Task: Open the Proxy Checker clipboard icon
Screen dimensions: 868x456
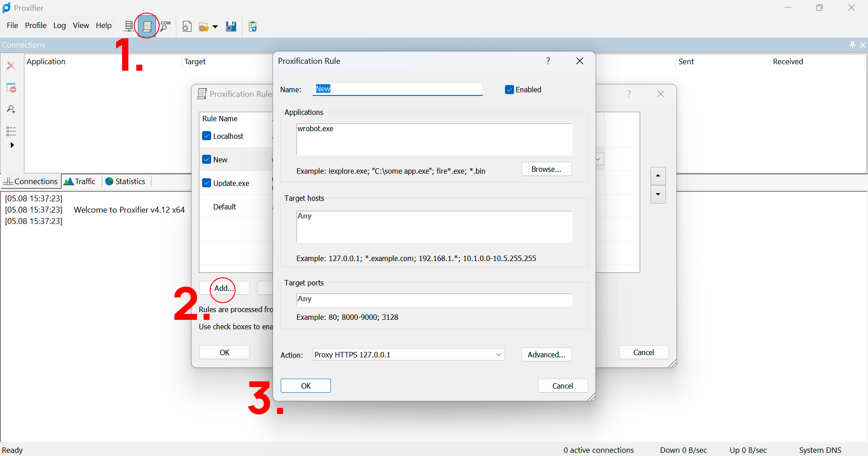Action: (x=253, y=27)
